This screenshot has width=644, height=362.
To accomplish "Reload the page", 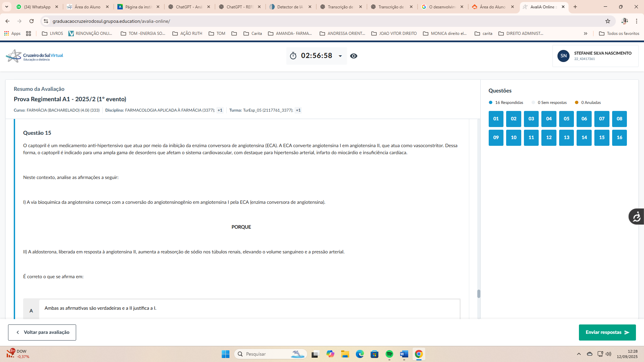I will click(x=32, y=21).
